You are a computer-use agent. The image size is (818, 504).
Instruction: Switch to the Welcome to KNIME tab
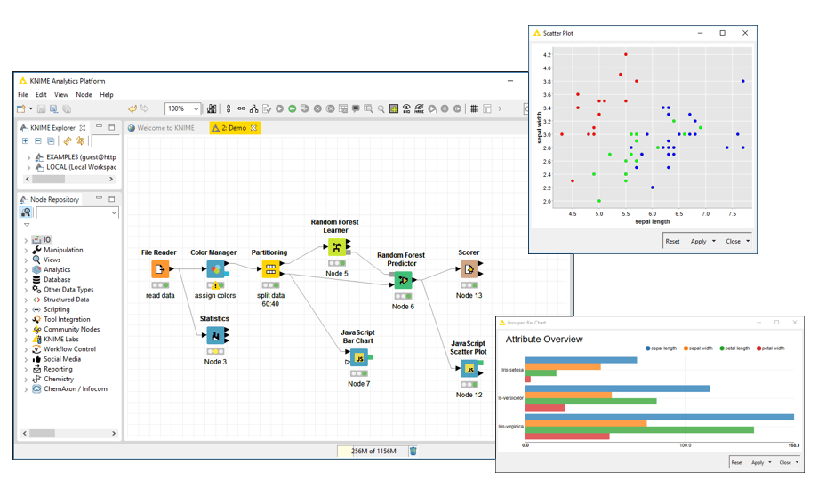[161, 128]
